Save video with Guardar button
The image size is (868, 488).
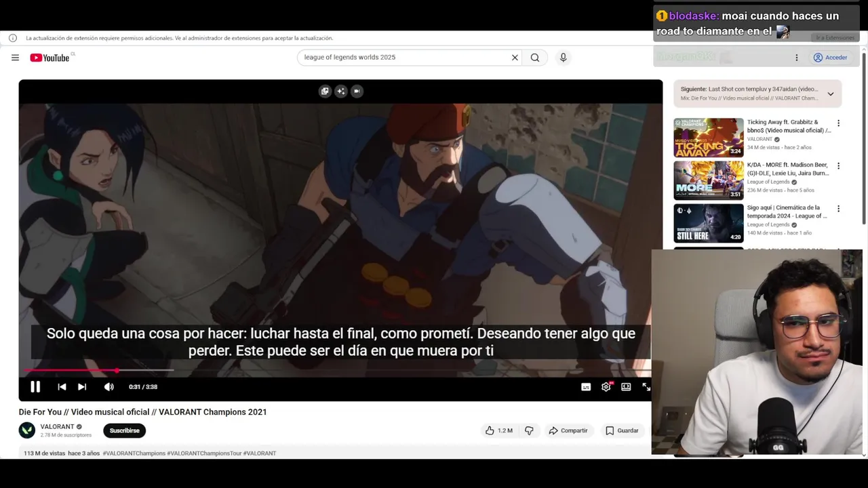[622, 430]
